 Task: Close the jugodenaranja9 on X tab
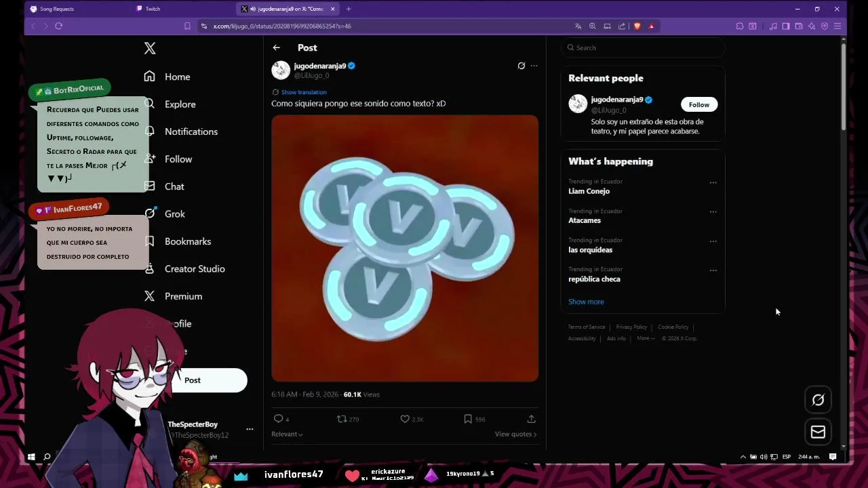(x=333, y=9)
